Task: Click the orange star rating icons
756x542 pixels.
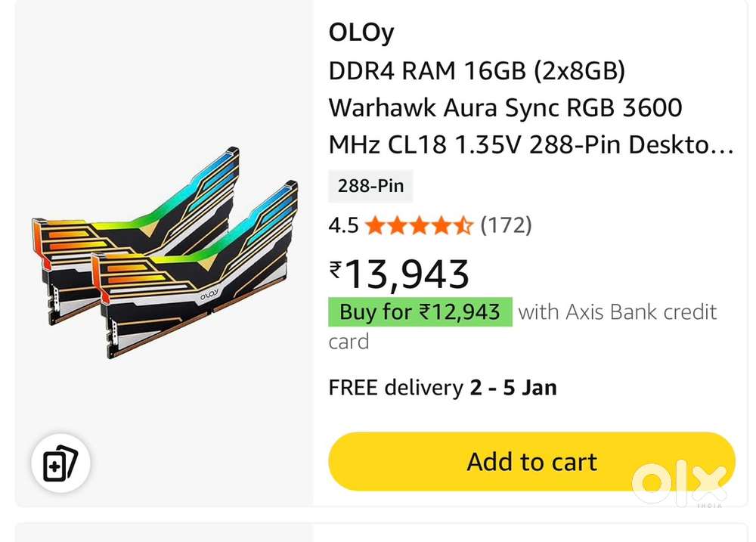Action: (x=418, y=225)
